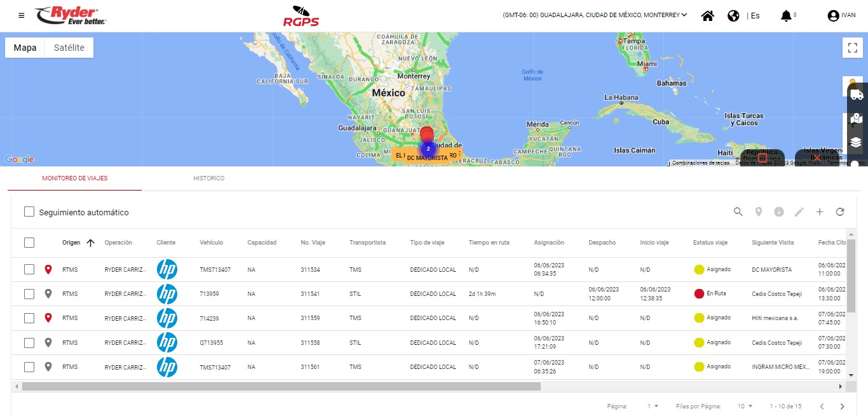Expand the Filas por Página dropdown
Image resolution: width=868 pixels, height=416 pixels.
click(745, 406)
